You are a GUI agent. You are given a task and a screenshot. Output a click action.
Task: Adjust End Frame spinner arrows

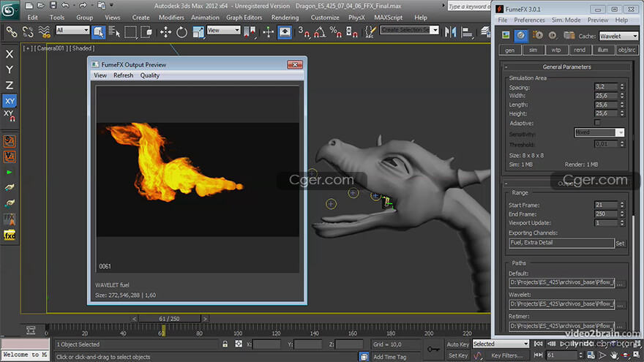point(622,214)
